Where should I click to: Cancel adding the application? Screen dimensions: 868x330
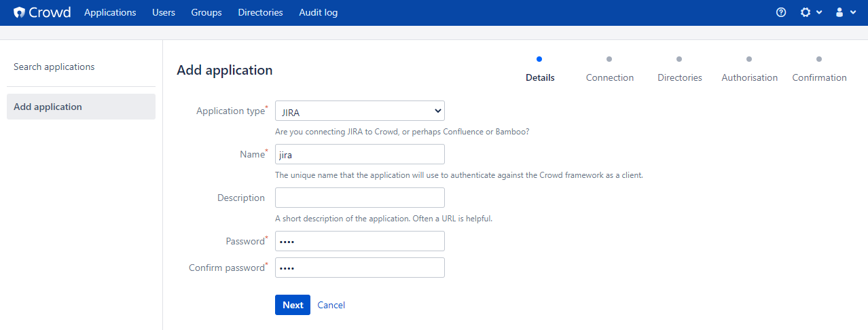point(331,305)
